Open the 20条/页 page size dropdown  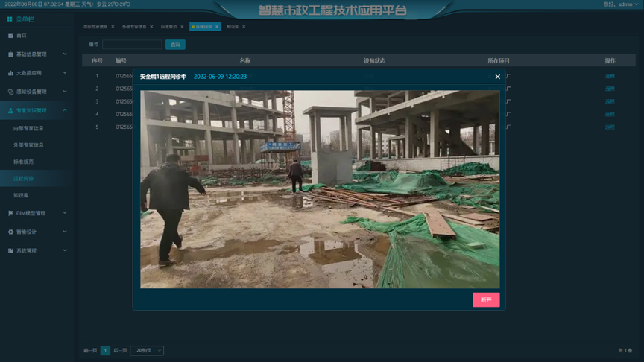pos(147,350)
